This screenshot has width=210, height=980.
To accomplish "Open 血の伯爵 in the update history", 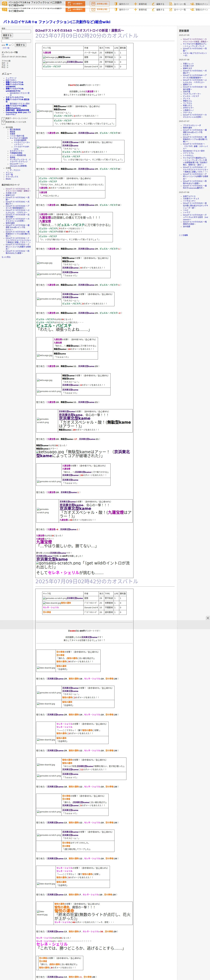I will [x=186, y=226].
